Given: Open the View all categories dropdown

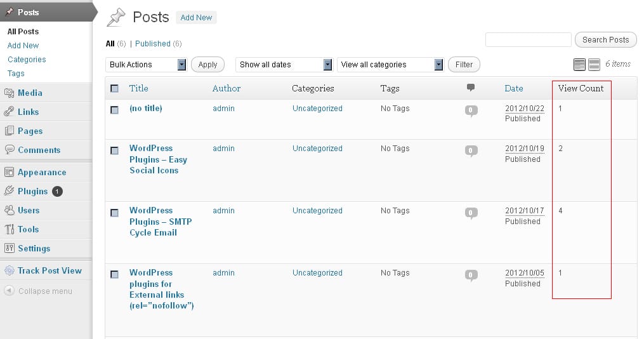Looking at the screenshot, I should point(390,65).
